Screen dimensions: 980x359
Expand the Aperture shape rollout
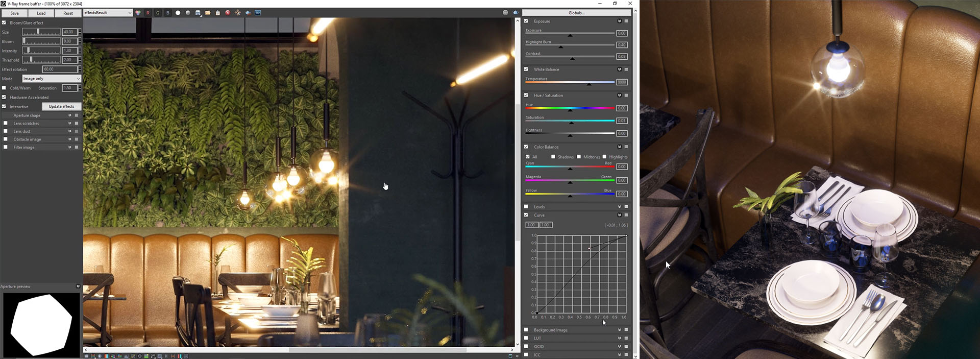click(70, 115)
